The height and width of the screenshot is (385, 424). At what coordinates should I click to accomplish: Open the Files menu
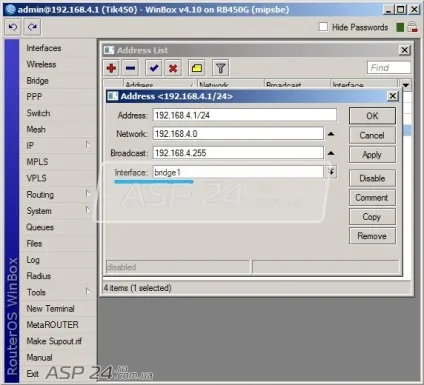34,244
